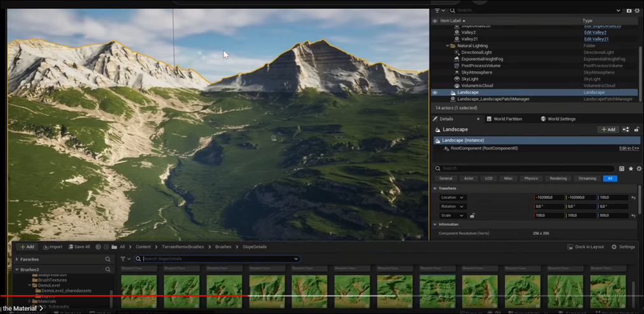Click the Content Browser forward history arrow
Screen dimensions: 644x314
click(106, 247)
